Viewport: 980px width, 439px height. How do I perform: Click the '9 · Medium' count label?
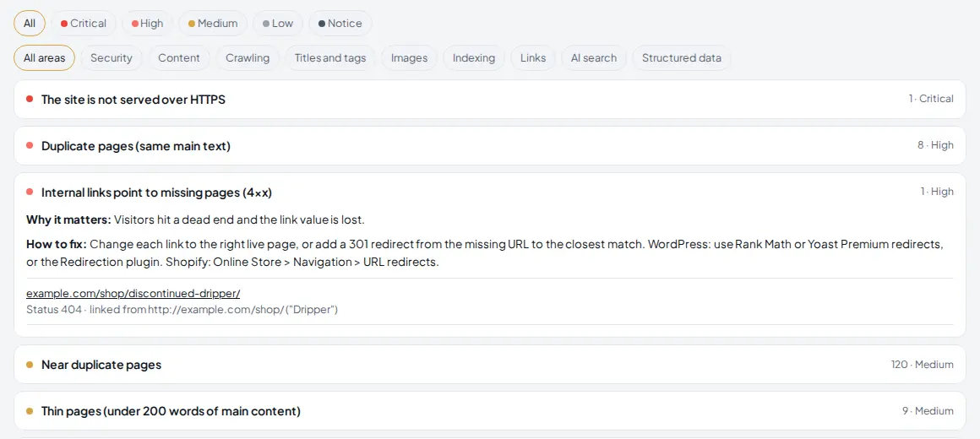tap(928, 410)
